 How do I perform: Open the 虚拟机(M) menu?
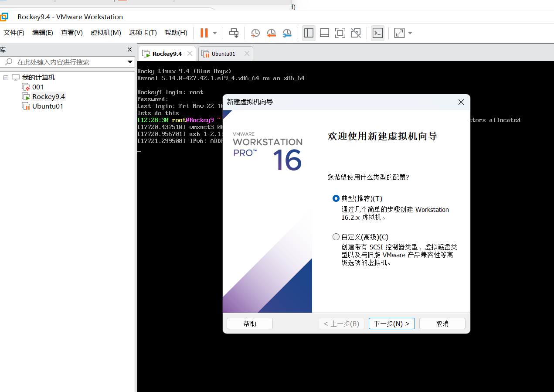tap(105, 33)
